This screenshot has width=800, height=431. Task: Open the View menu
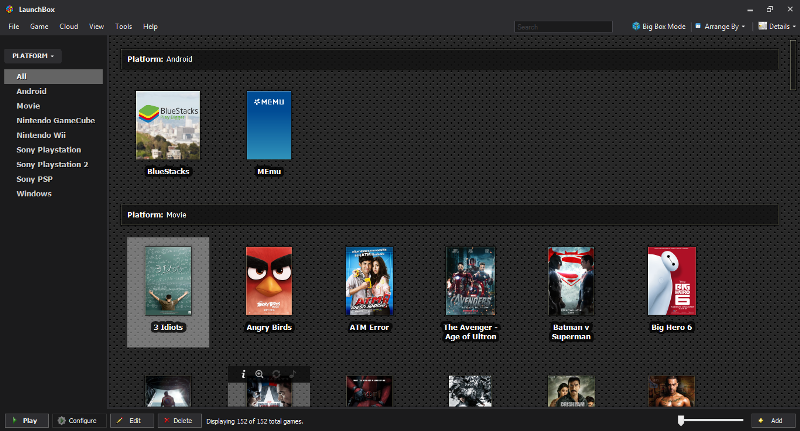click(96, 27)
